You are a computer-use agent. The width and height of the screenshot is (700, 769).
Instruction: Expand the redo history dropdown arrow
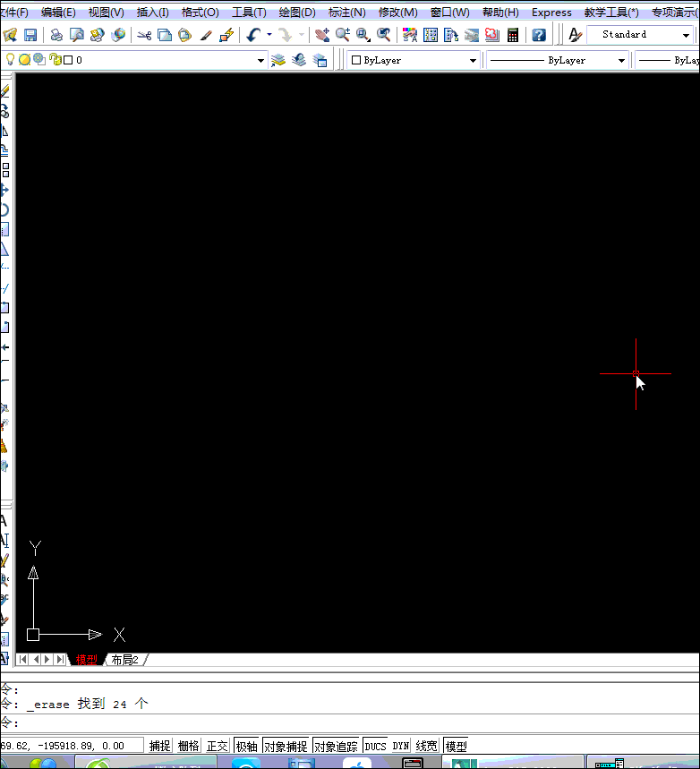(301, 34)
